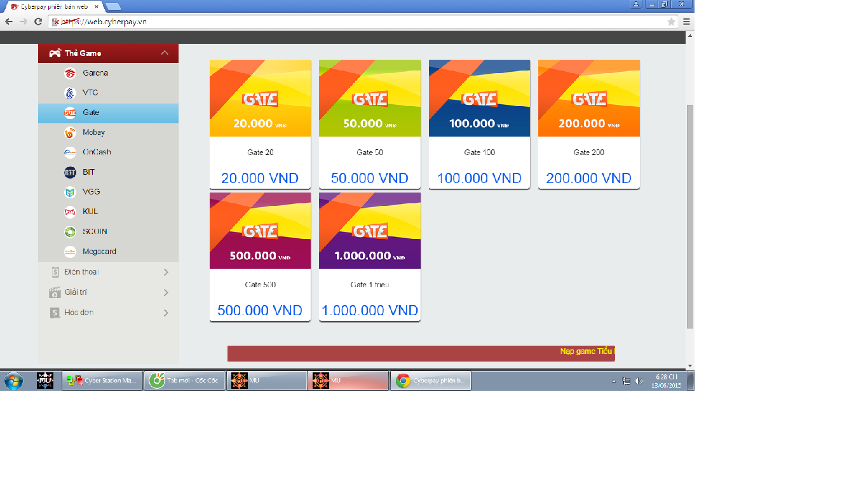The height and width of the screenshot is (488, 868).
Task: Select Garena in the sidebar list
Action: pyautogui.click(x=108, y=73)
